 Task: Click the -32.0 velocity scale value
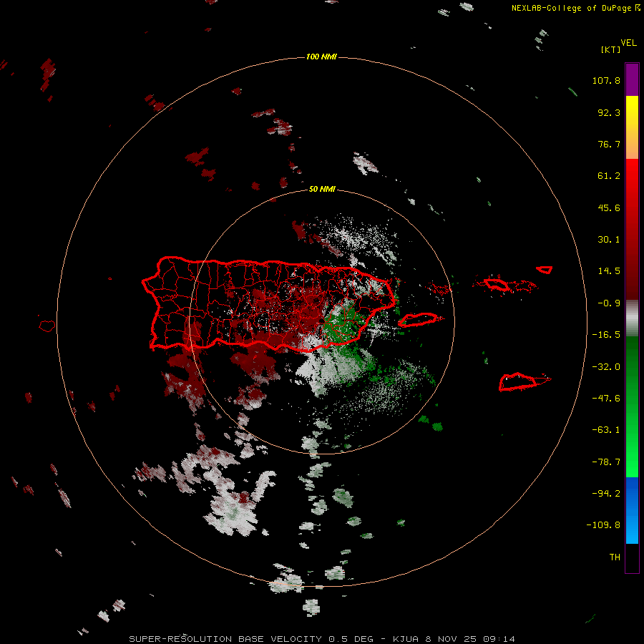(x=606, y=367)
